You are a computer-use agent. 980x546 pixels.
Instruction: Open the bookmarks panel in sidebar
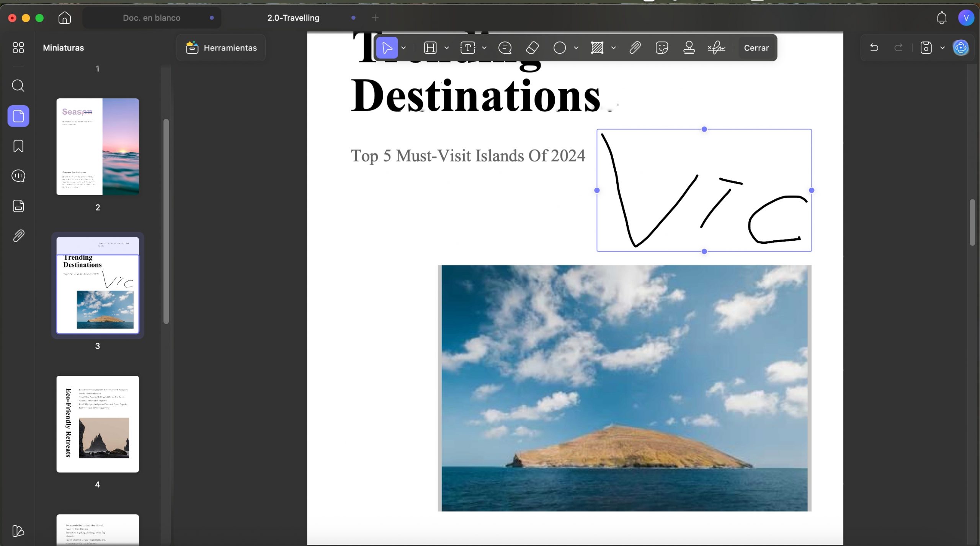pyautogui.click(x=18, y=146)
